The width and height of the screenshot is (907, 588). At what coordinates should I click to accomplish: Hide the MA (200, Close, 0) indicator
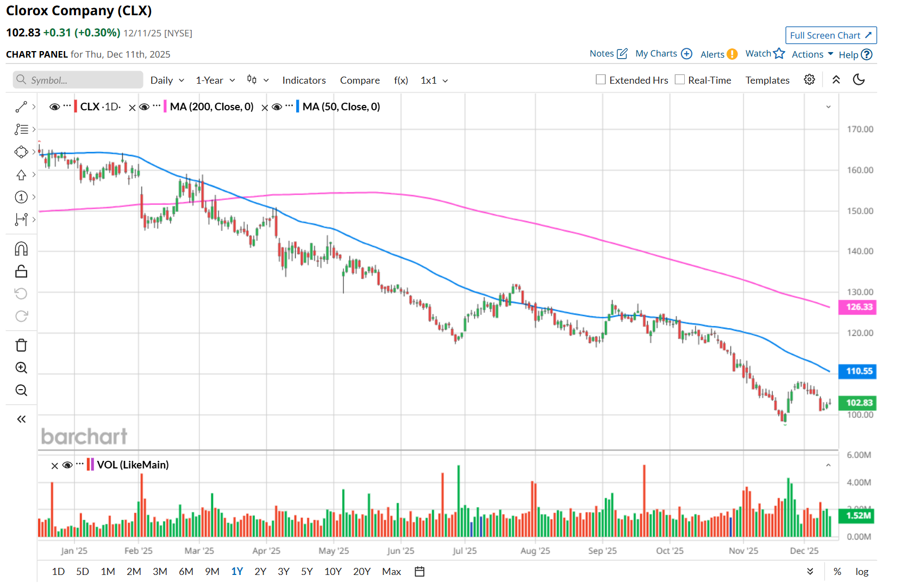point(145,107)
